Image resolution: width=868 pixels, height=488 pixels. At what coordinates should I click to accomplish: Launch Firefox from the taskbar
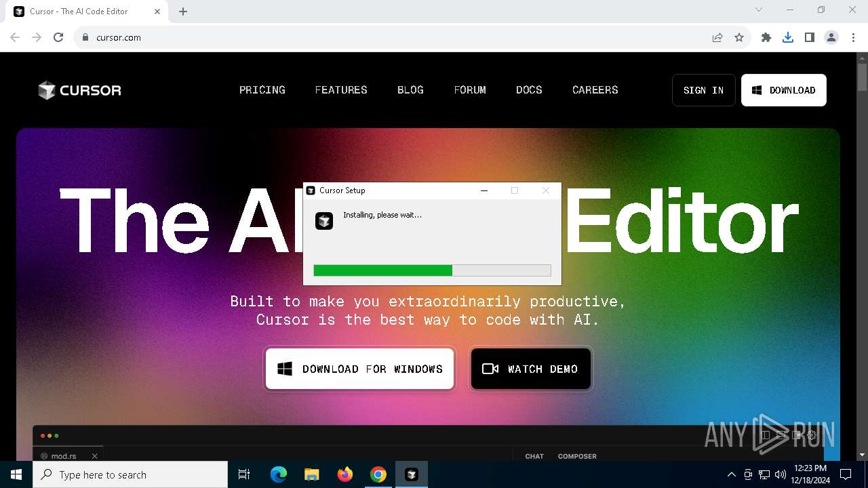pos(345,474)
